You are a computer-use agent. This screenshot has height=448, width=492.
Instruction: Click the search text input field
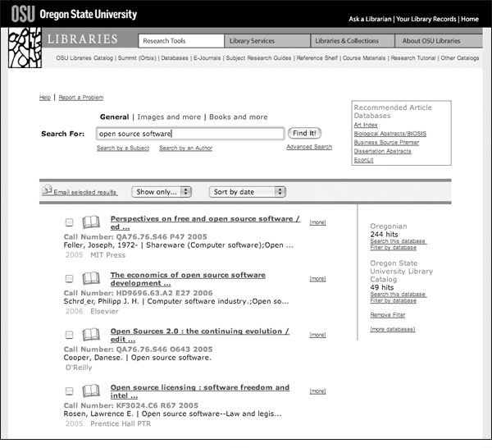tap(189, 133)
